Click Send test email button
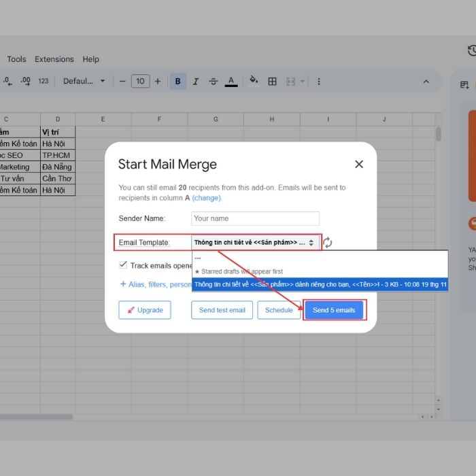476x476 pixels. pos(222,310)
